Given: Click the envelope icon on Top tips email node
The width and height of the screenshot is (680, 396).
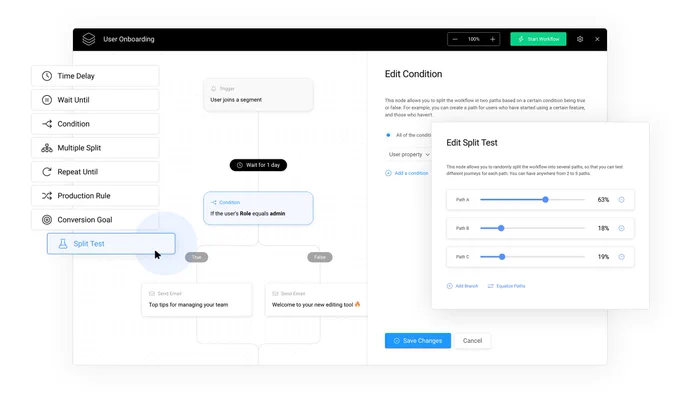Looking at the screenshot, I should (152, 294).
